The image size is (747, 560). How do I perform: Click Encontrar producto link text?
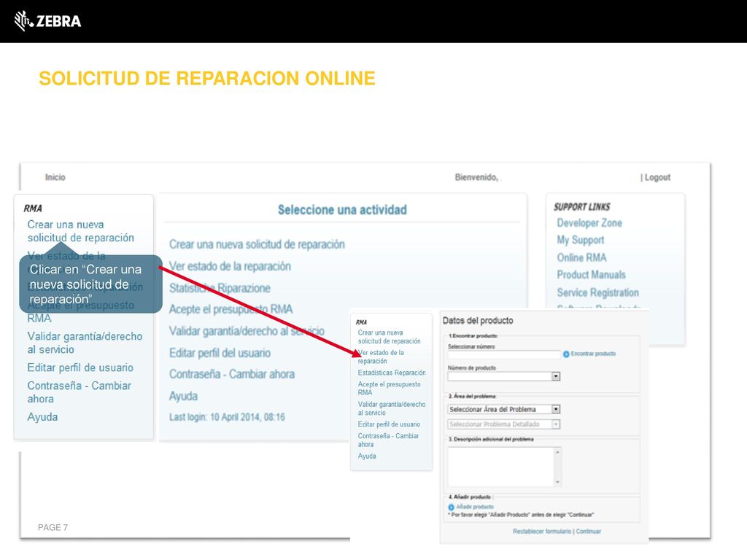click(x=593, y=354)
